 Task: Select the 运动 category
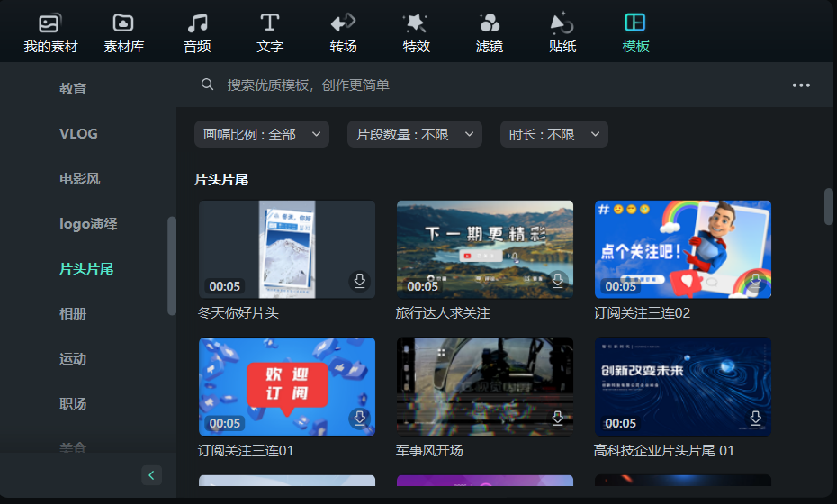(73, 359)
